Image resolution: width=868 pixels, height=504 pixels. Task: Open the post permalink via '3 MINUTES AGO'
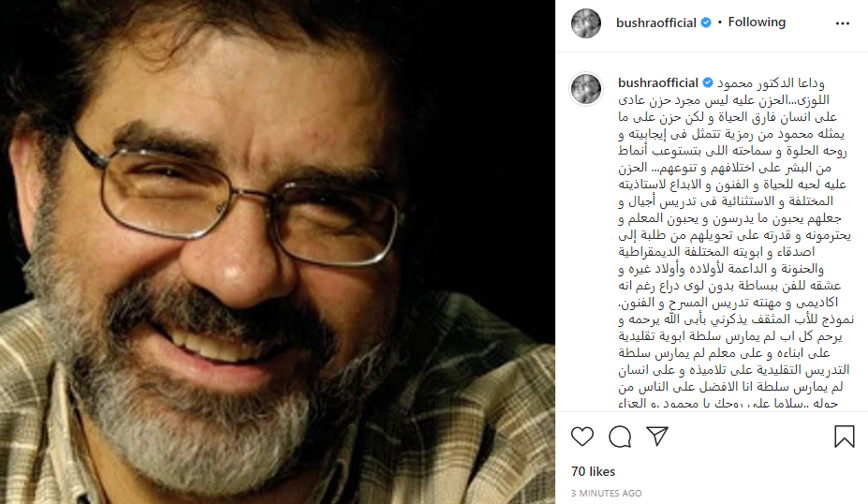(606, 493)
